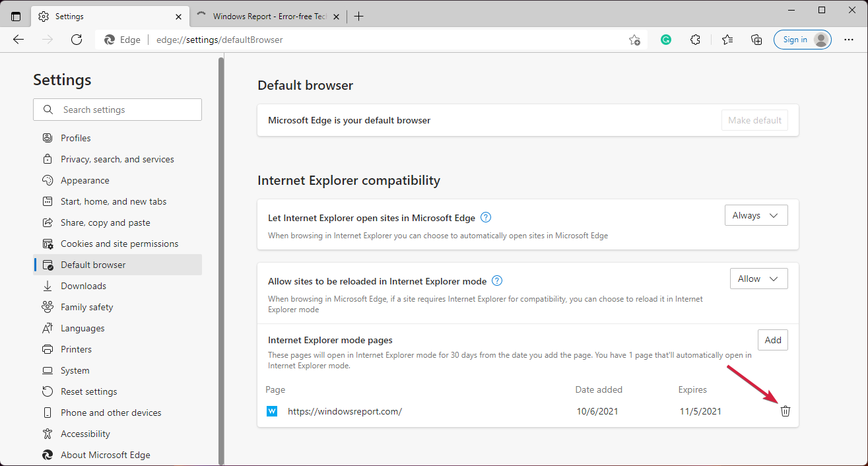Add a new Internet Explorer mode page

click(772, 339)
